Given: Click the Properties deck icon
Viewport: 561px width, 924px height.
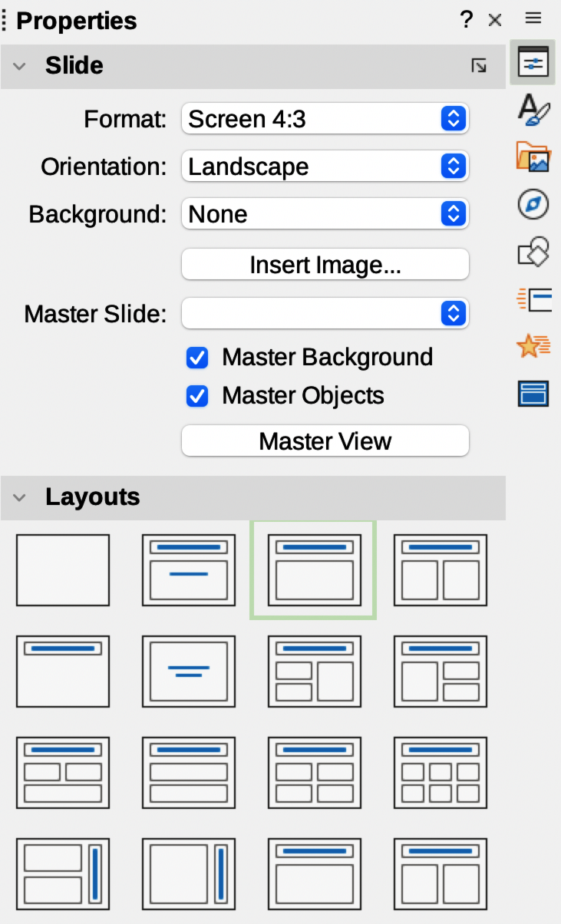Looking at the screenshot, I should 533,63.
